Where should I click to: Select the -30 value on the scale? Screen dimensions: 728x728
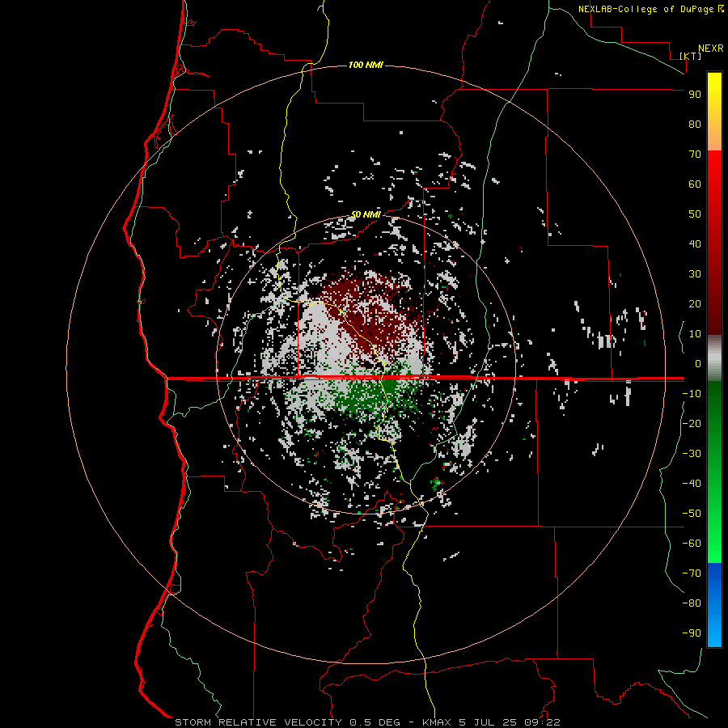[x=692, y=454]
